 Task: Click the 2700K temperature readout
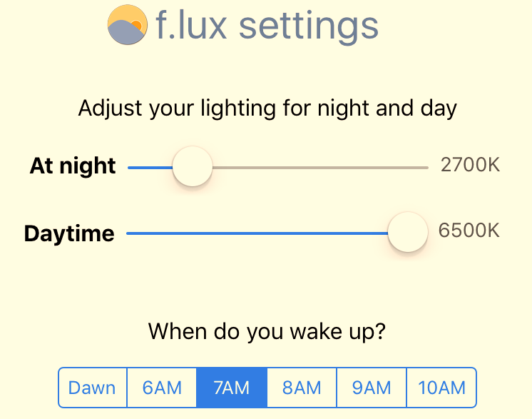pyautogui.click(x=470, y=166)
